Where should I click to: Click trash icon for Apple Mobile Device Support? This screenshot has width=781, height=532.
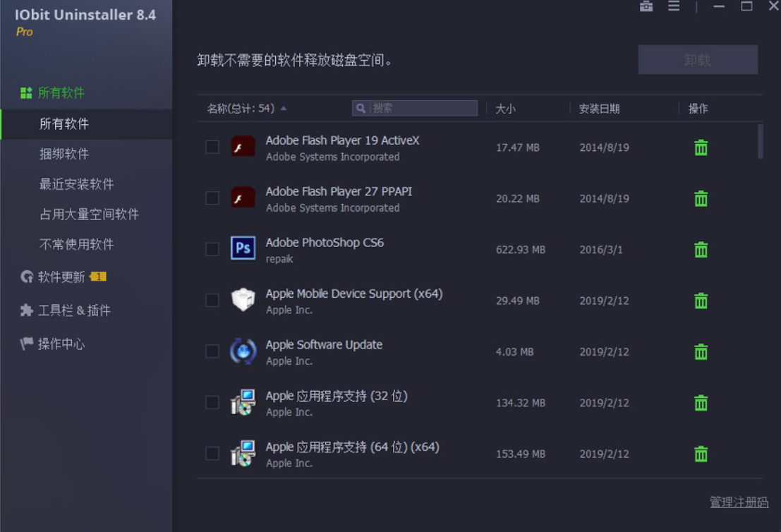pos(701,301)
